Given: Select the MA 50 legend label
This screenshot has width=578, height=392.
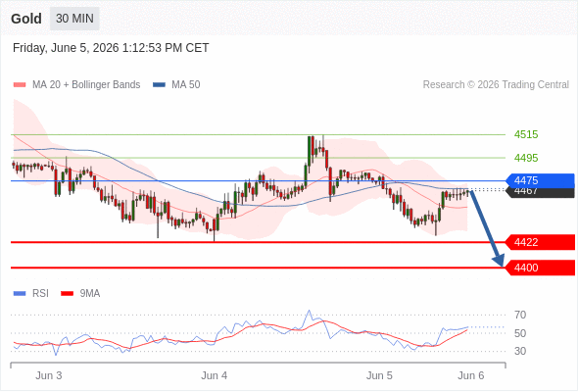Looking at the screenshot, I should 186,85.
